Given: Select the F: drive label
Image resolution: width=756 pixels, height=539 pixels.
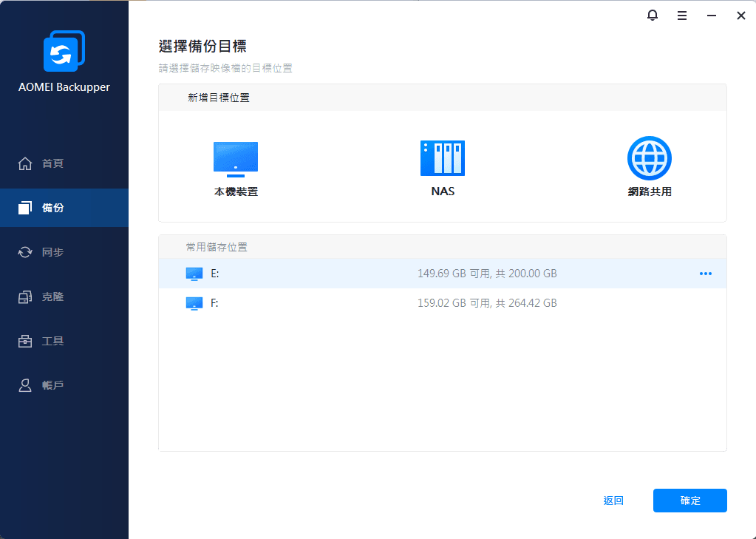Looking at the screenshot, I should click(214, 303).
